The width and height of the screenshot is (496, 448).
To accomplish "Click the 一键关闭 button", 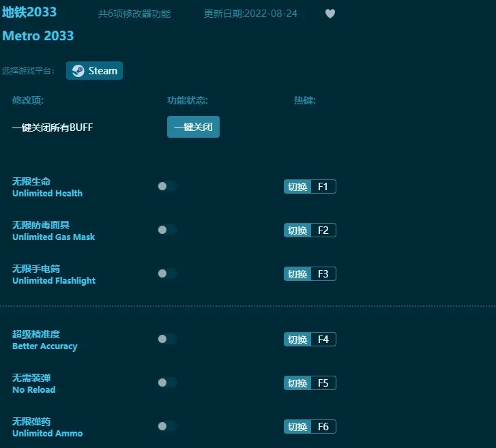I will coord(193,127).
